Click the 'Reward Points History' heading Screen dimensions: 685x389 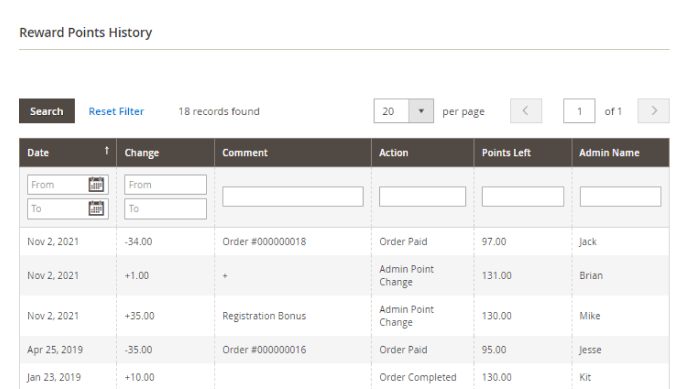point(86,32)
